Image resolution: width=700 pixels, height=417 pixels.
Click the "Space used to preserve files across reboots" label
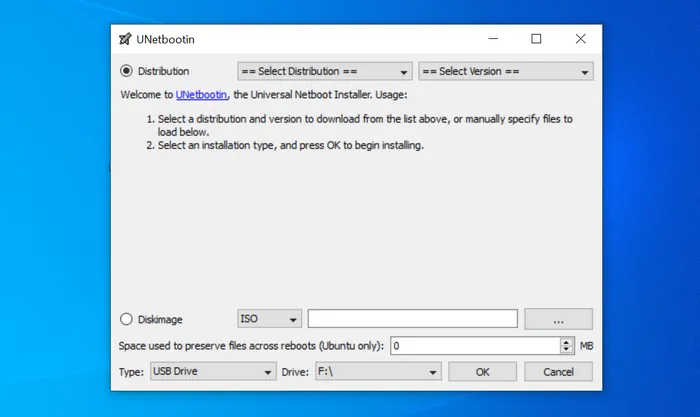251,346
